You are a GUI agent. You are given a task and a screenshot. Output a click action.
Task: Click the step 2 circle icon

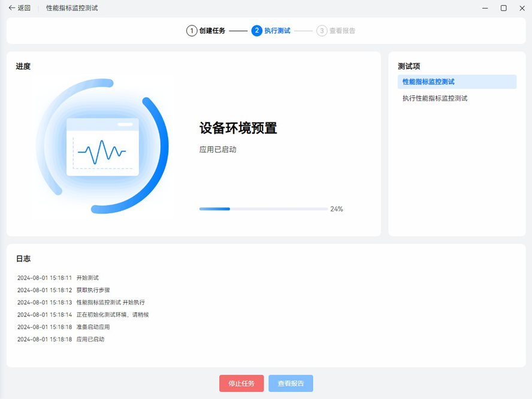[257, 31]
